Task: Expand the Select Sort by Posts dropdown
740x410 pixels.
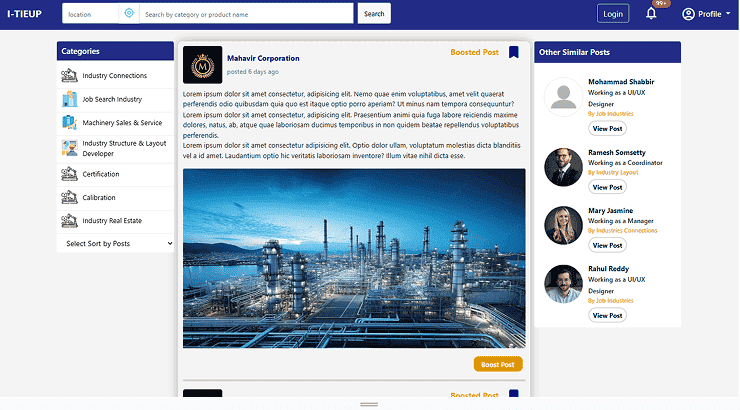Action: [x=116, y=243]
